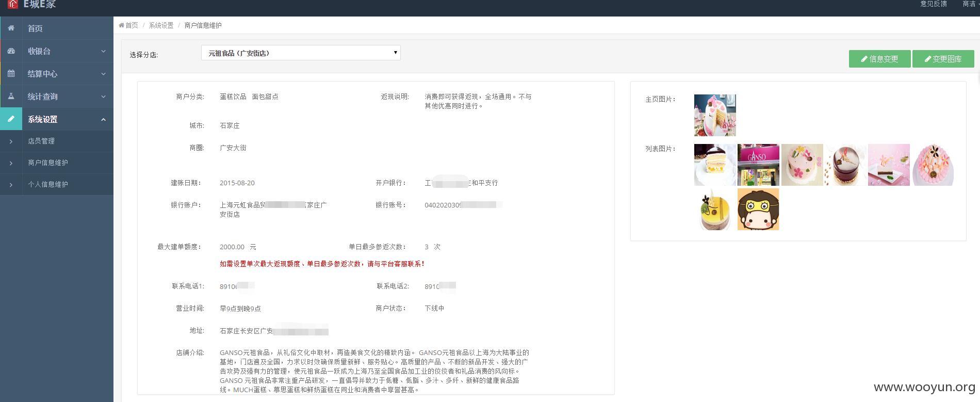Image resolution: width=980 pixels, height=402 pixels.
Task: Open the 收银台 sidebar menu
Action: point(57,51)
